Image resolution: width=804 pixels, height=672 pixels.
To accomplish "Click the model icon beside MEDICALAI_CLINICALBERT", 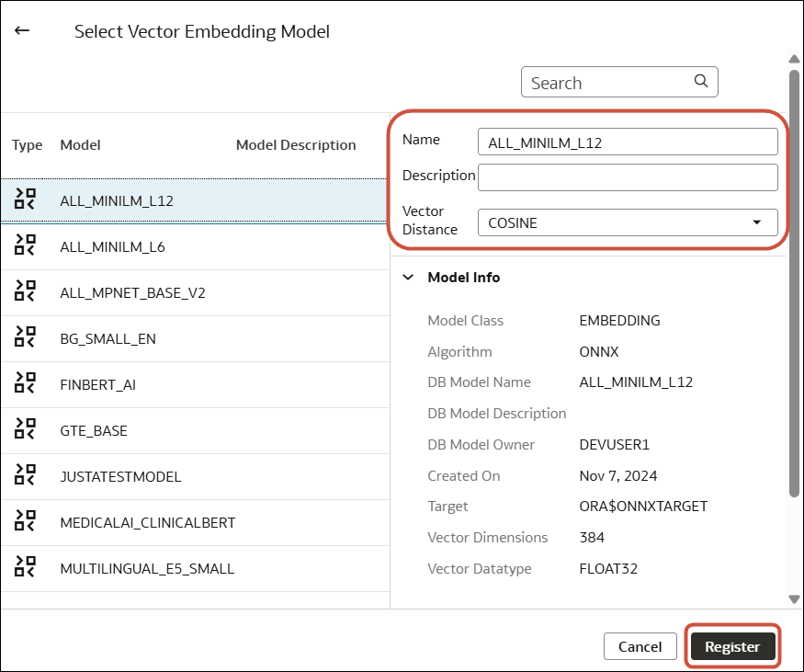I will [25, 522].
